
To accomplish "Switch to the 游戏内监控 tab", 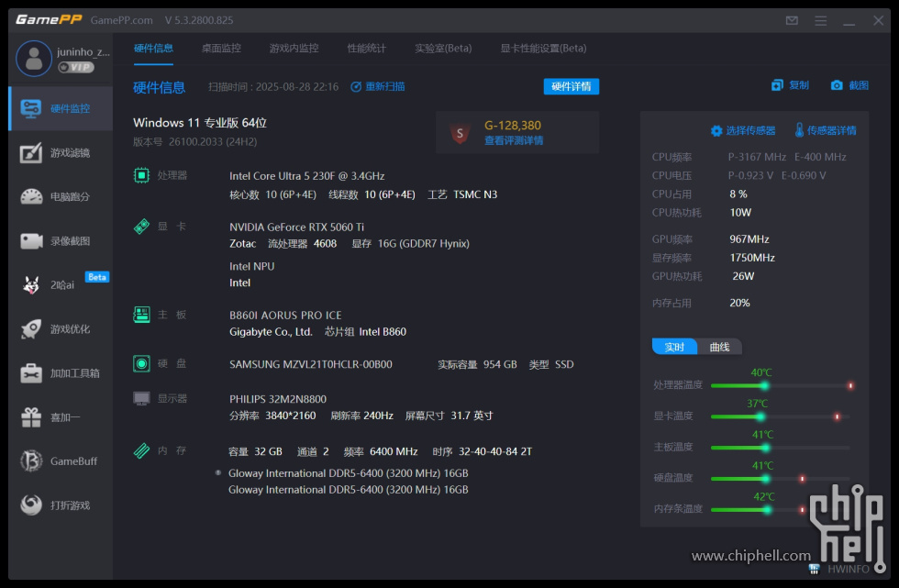I will click(x=294, y=48).
